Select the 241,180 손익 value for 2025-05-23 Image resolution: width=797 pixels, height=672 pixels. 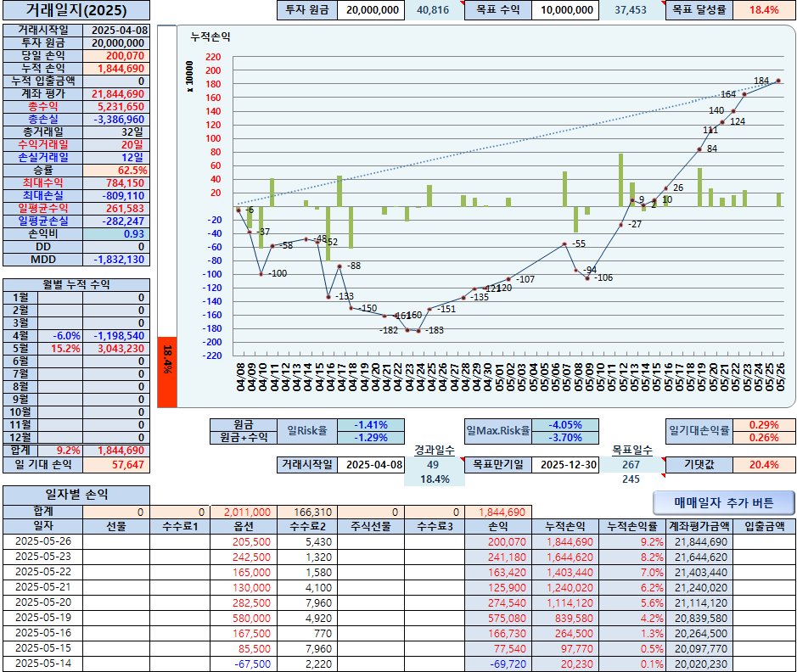tap(498, 557)
